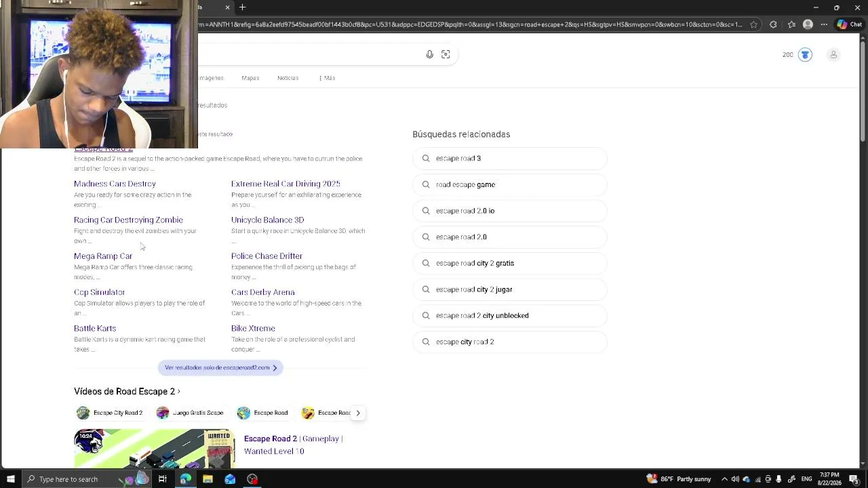Click the volume speaker tray icon

tap(735, 479)
